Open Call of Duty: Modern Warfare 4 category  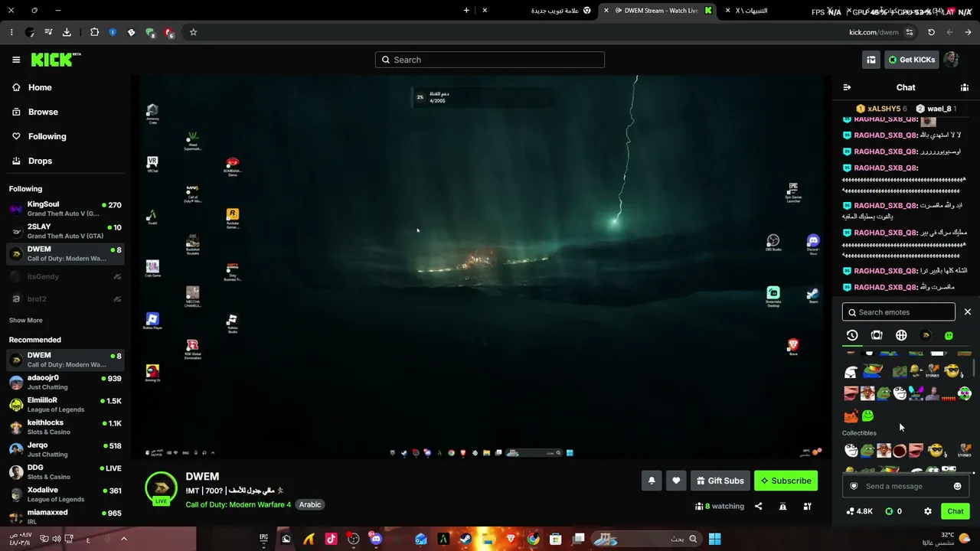(x=238, y=504)
